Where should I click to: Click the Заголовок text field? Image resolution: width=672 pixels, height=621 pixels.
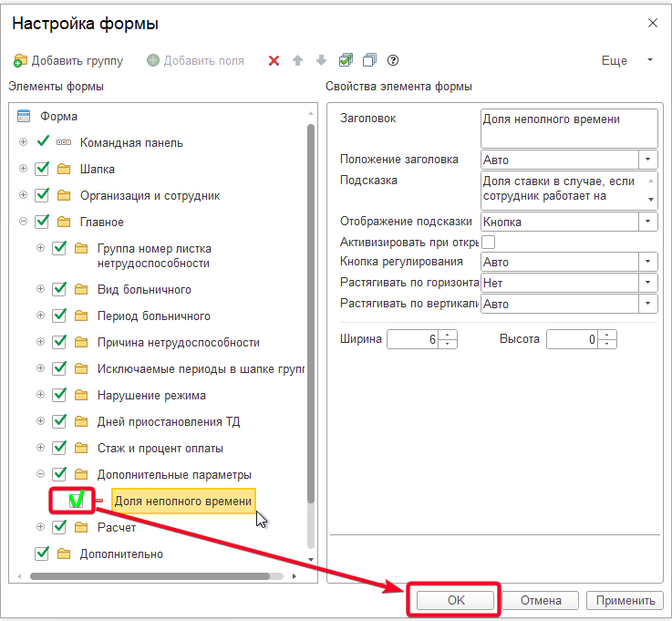569,129
